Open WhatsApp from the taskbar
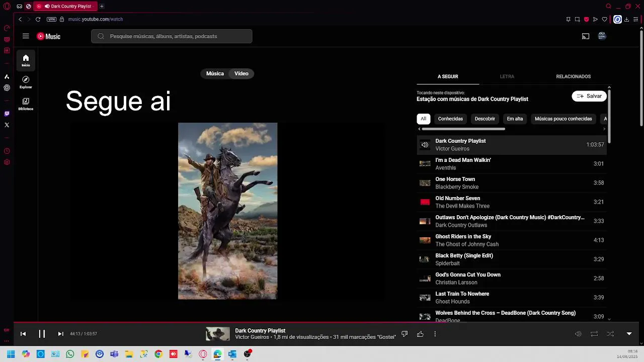 70,354
